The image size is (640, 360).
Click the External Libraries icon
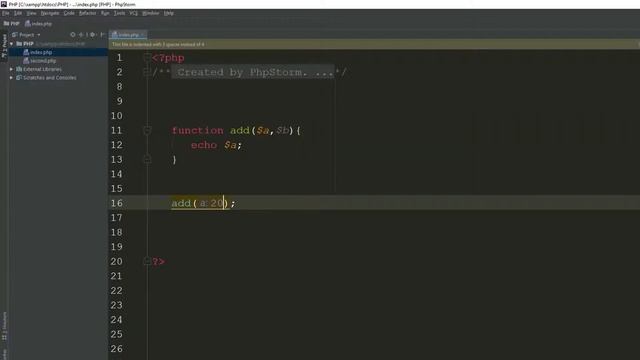pos(19,69)
